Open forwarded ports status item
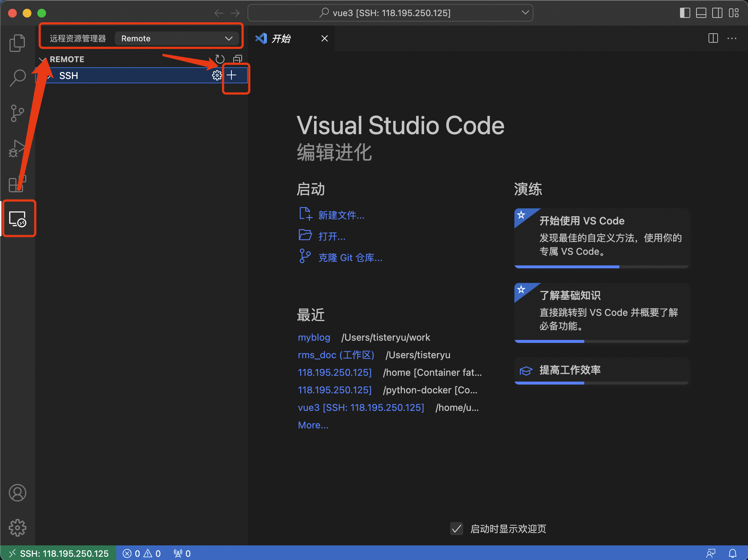748x560 pixels. [182, 553]
